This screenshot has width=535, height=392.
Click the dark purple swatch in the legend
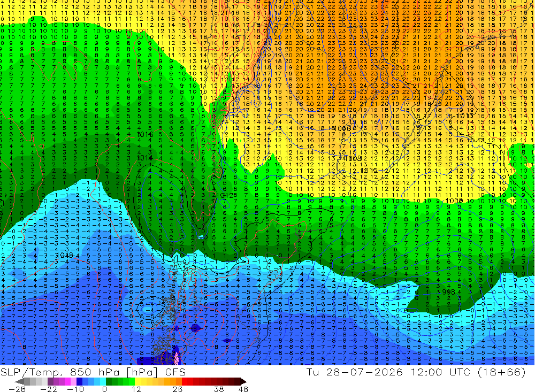(x=50, y=381)
